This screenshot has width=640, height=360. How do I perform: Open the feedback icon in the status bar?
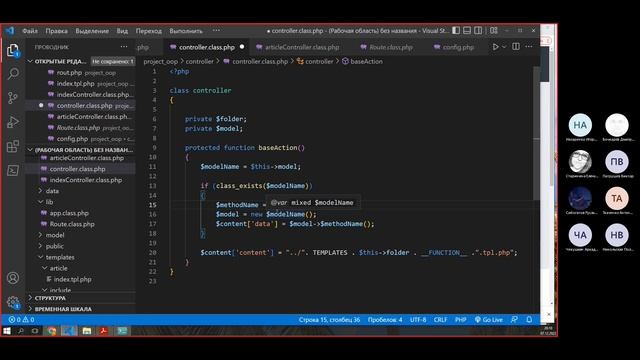click(514, 320)
